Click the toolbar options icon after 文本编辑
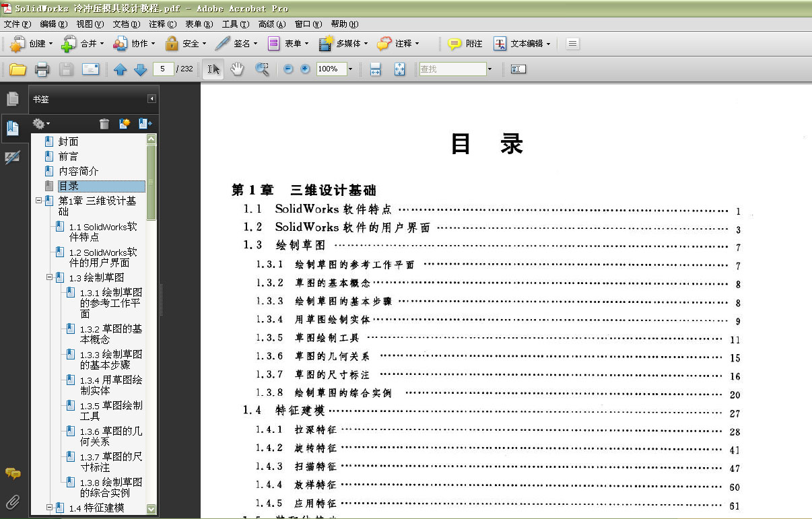The image size is (812, 519). (572, 44)
